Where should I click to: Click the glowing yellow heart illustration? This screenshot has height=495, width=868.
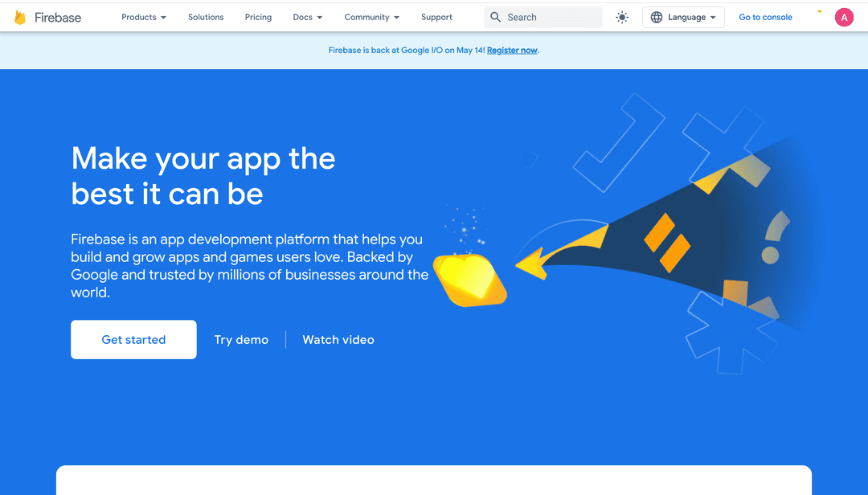coord(470,279)
